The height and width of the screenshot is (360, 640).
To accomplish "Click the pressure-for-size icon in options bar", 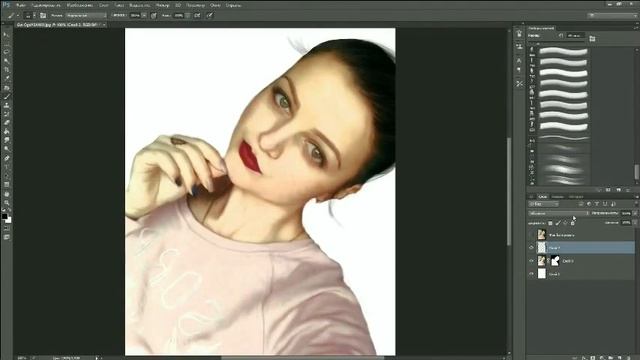I will tap(210, 16).
